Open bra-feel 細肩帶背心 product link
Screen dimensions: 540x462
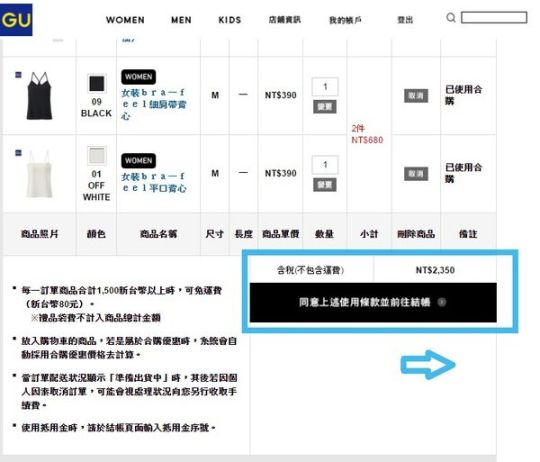[x=154, y=104]
